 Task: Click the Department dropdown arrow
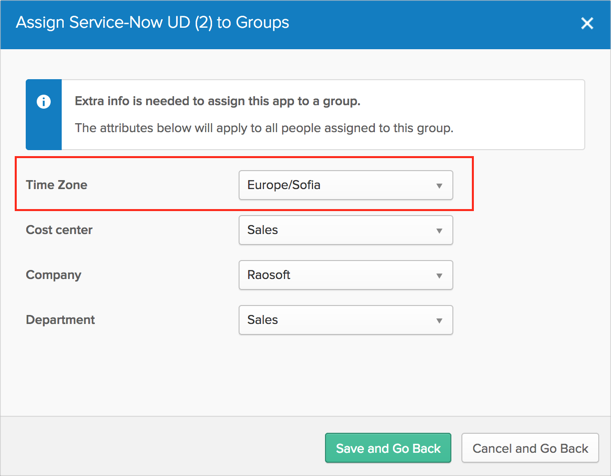click(439, 321)
